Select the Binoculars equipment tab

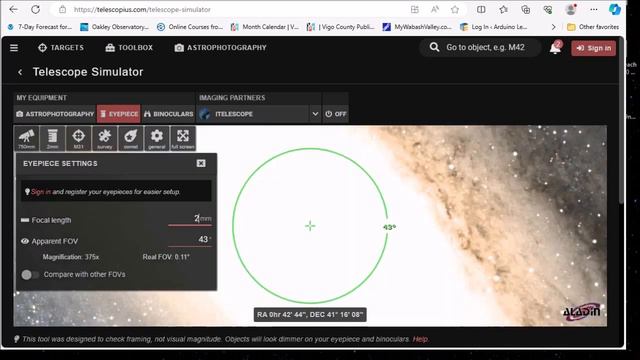pyautogui.click(x=169, y=114)
